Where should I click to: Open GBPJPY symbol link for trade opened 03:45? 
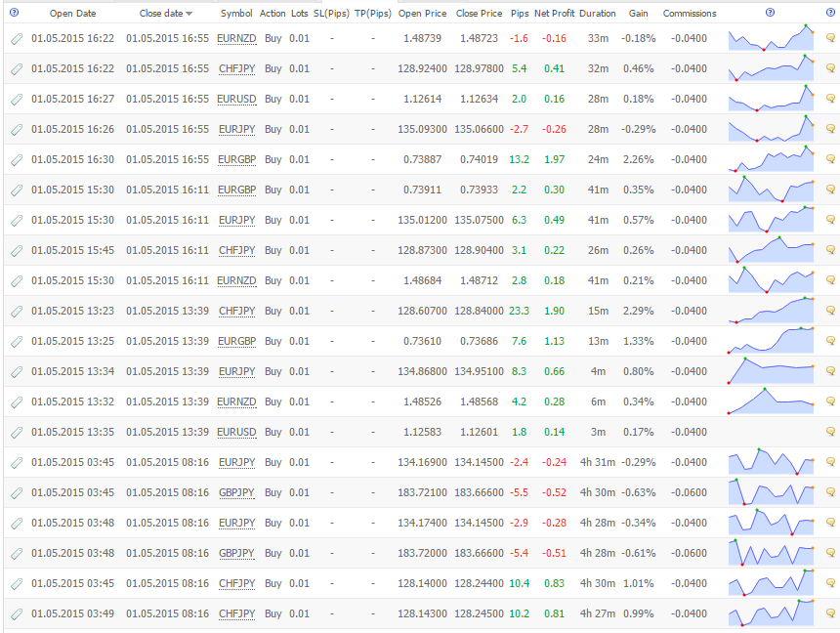[x=236, y=492]
